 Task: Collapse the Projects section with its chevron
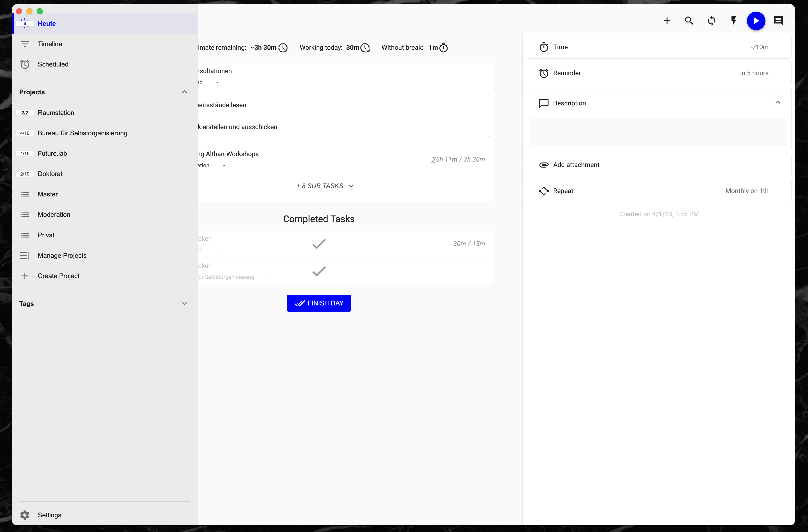[x=184, y=92]
